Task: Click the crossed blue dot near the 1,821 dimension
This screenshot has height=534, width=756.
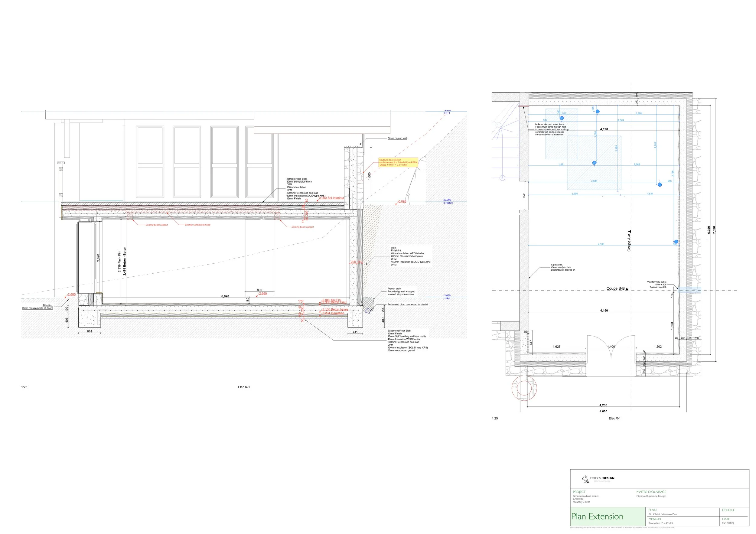Action: click(x=594, y=163)
